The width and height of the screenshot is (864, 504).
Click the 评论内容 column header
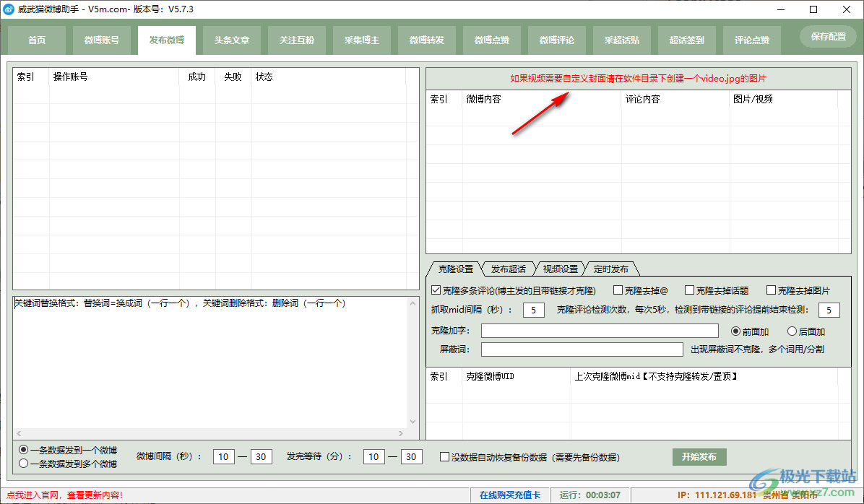pos(675,99)
